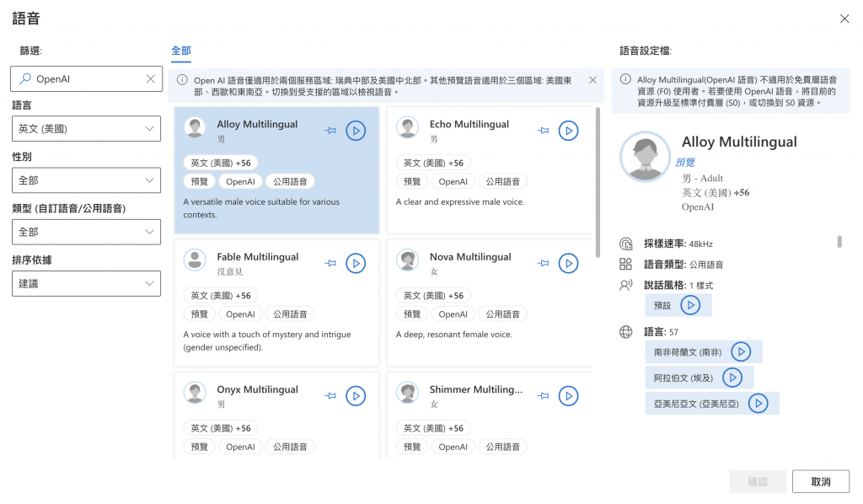Switch to the 全部 tab
Image resolution: width=863 pixels, height=504 pixels.
pos(181,51)
